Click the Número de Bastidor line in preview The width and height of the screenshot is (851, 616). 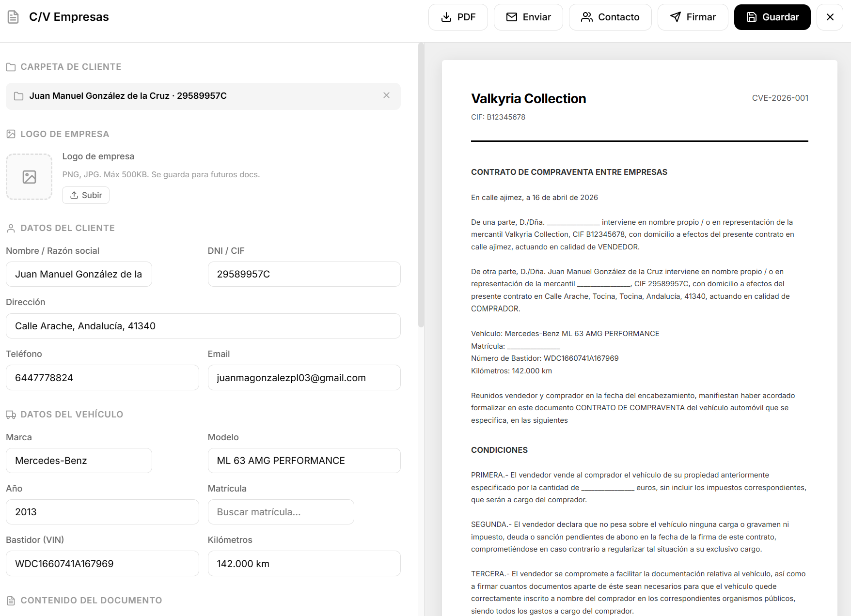[x=545, y=358]
